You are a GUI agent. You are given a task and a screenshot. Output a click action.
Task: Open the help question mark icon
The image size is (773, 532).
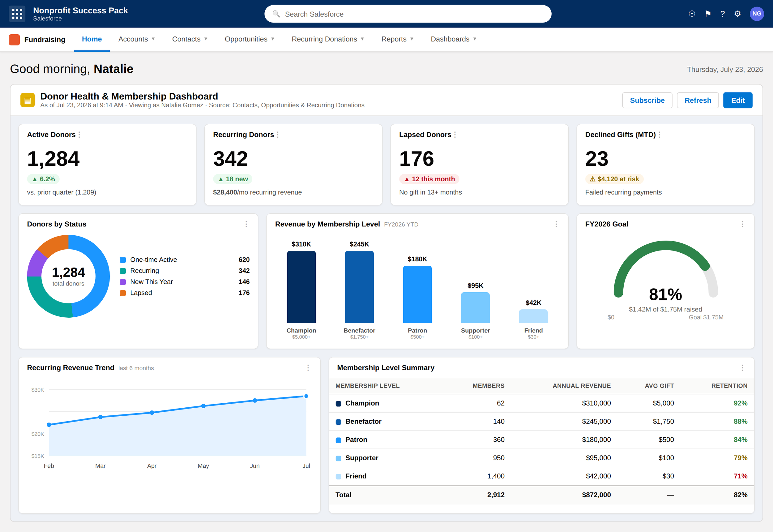pos(722,14)
